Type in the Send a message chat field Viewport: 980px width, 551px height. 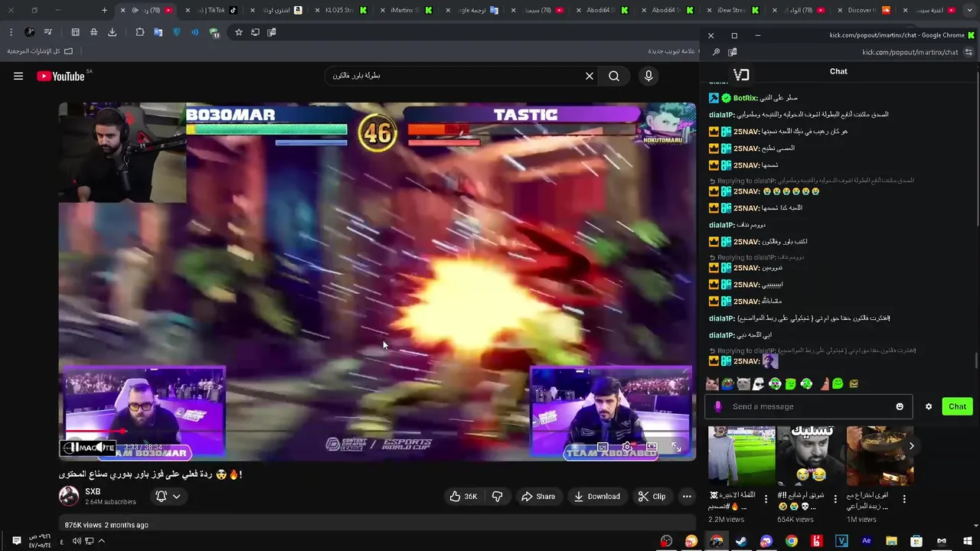[x=808, y=406]
